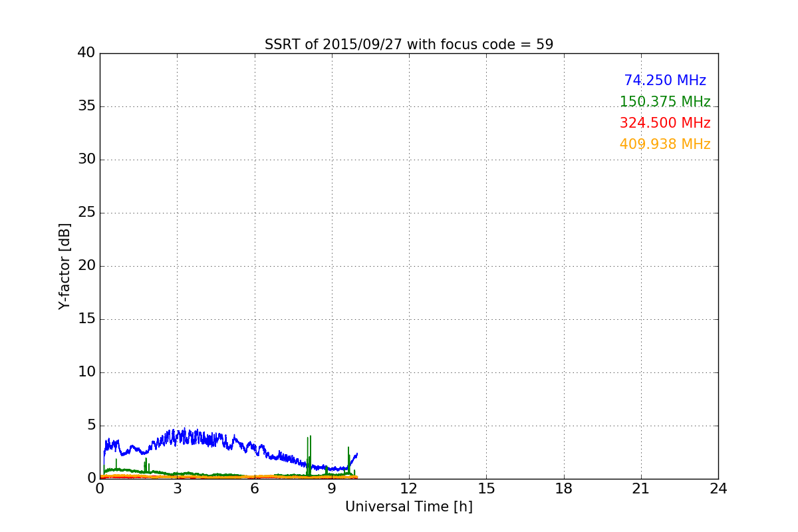This screenshot has width=798, height=532.
Task: Click the y-axis tick label 25
Action: coord(86,213)
